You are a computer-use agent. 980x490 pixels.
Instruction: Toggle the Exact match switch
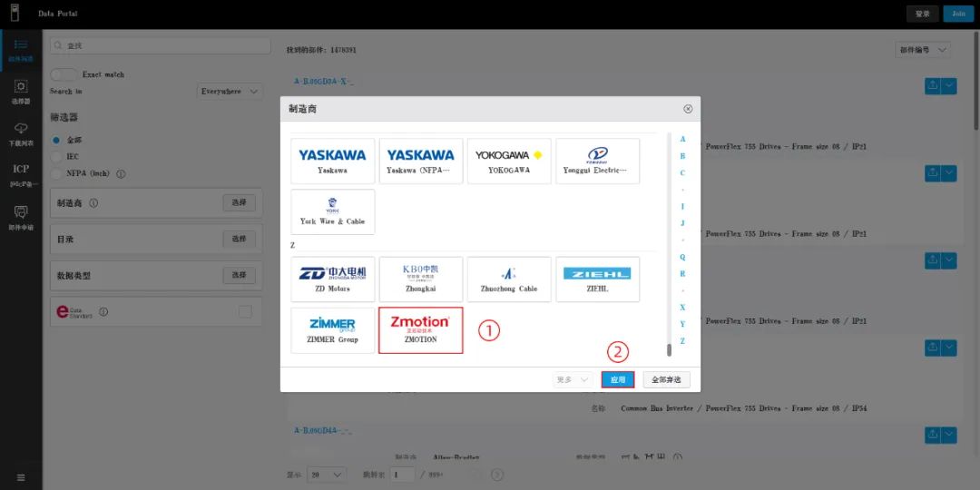(x=64, y=74)
